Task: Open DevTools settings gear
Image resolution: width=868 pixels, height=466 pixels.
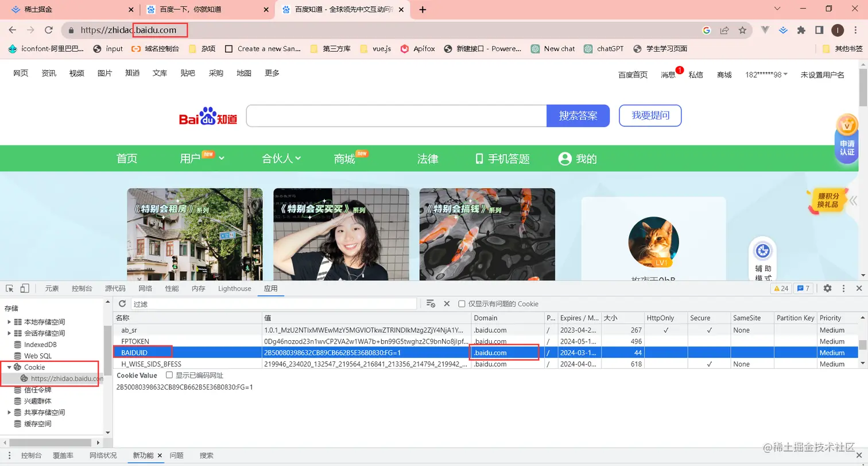Action: point(827,288)
